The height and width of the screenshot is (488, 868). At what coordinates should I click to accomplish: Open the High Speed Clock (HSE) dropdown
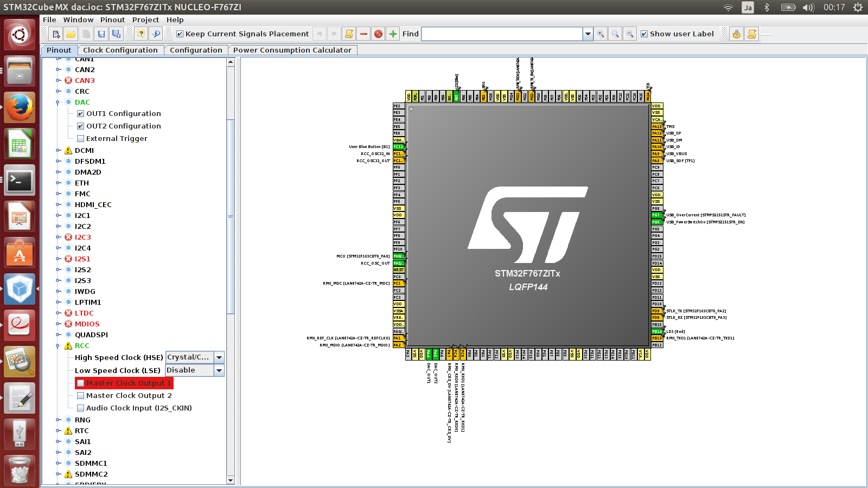point(219,357)
